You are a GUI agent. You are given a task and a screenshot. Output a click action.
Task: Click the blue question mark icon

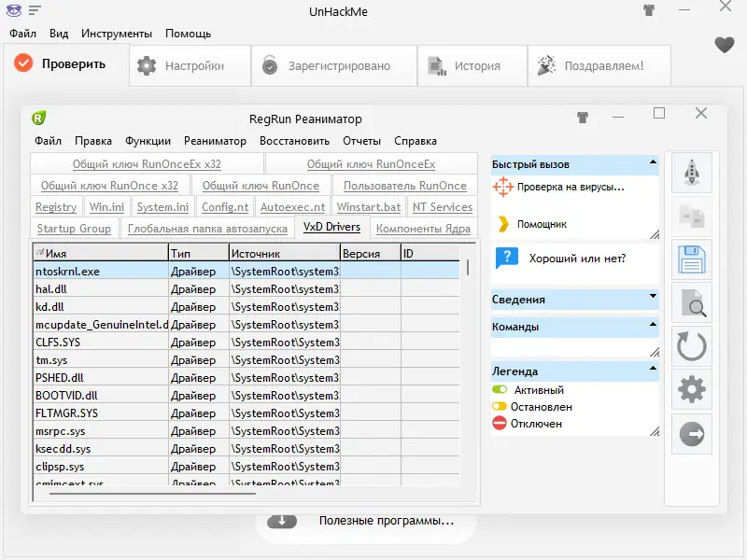point(507,258)
